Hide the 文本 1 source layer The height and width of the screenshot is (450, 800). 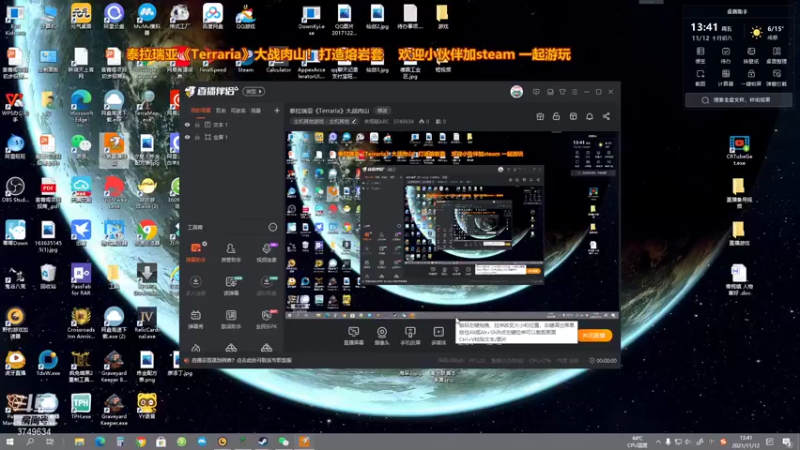point(187,124)
